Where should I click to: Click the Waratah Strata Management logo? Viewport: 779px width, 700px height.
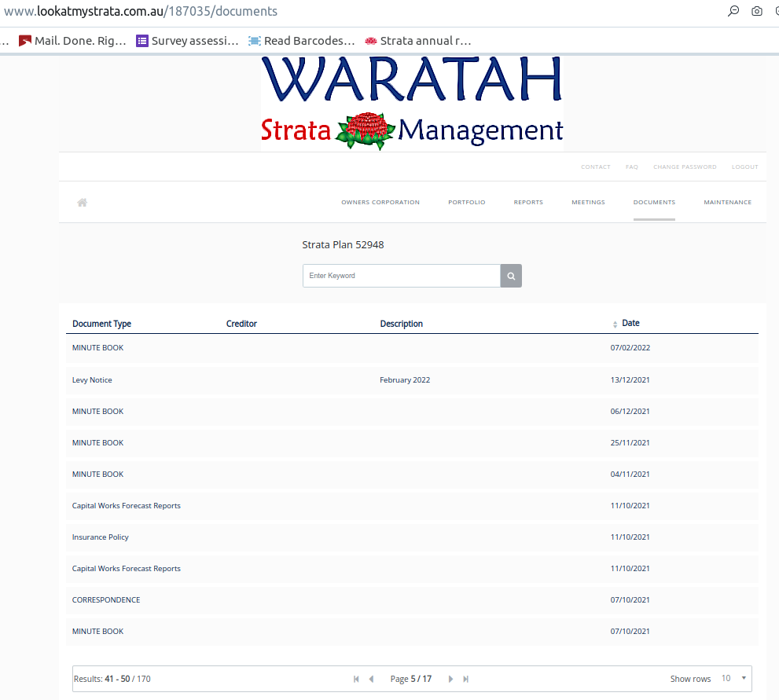[412, 103]
